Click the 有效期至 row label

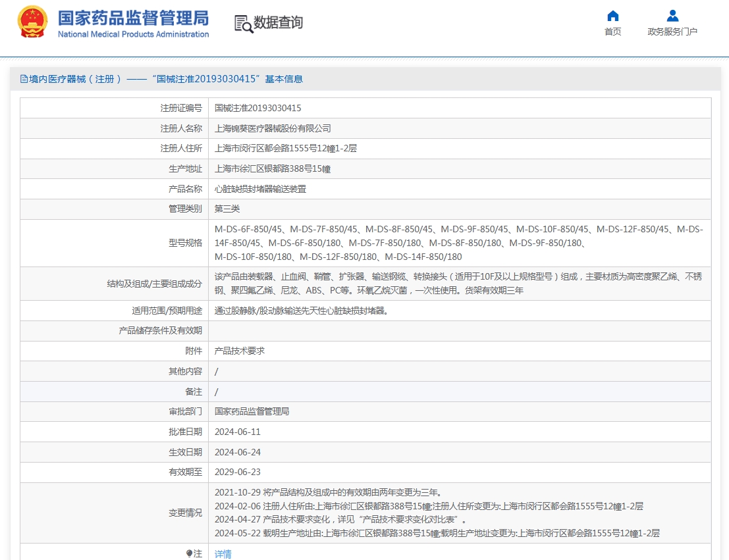click(x=185, y=472)
